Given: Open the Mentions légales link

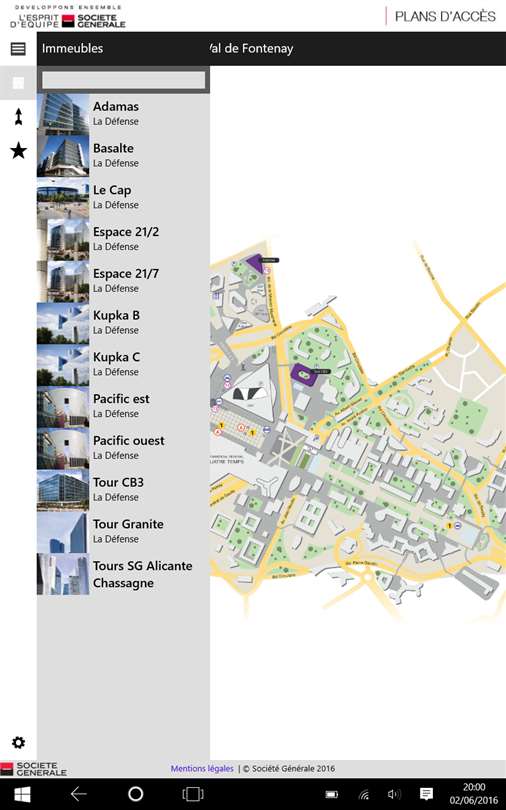Looking at the screenshot, I should 202,769.
